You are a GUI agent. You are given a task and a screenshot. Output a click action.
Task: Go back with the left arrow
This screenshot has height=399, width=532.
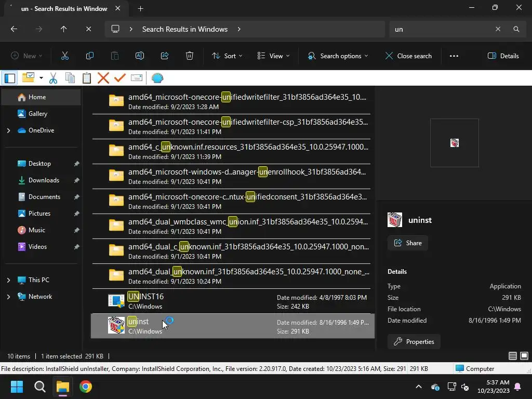point(14,29)
